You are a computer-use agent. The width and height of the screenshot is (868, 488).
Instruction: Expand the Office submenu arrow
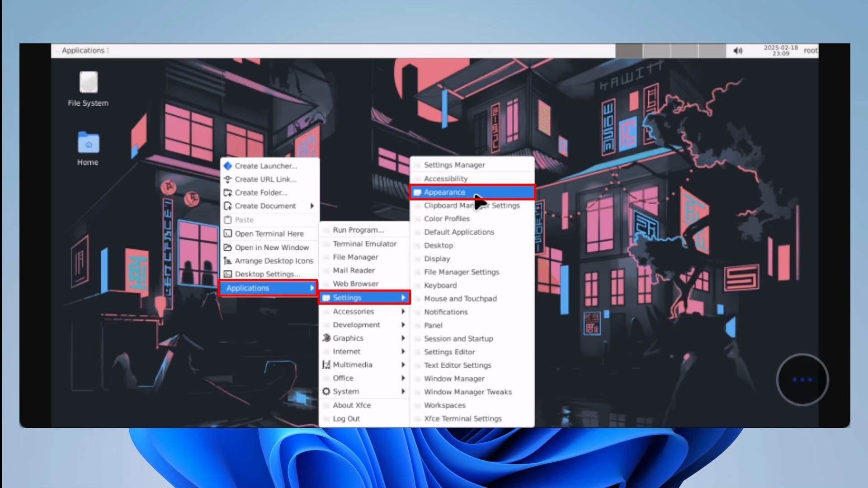(402, 378)
